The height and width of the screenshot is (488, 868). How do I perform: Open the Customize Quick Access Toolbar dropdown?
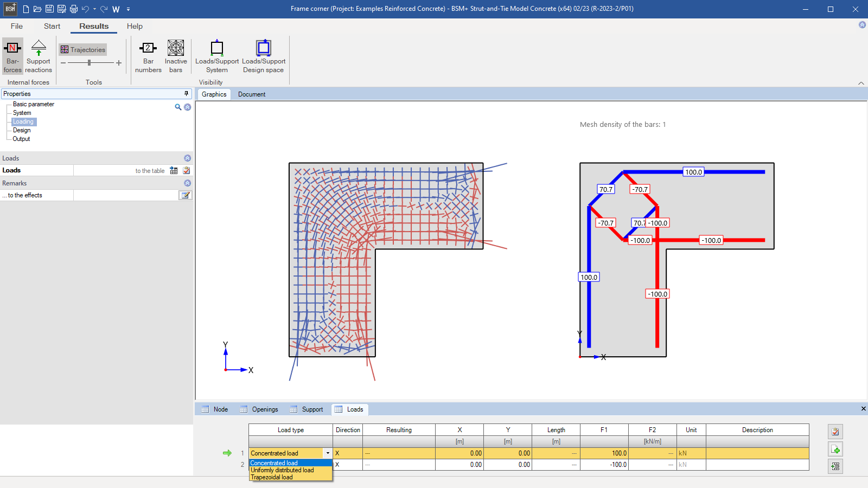128,9
